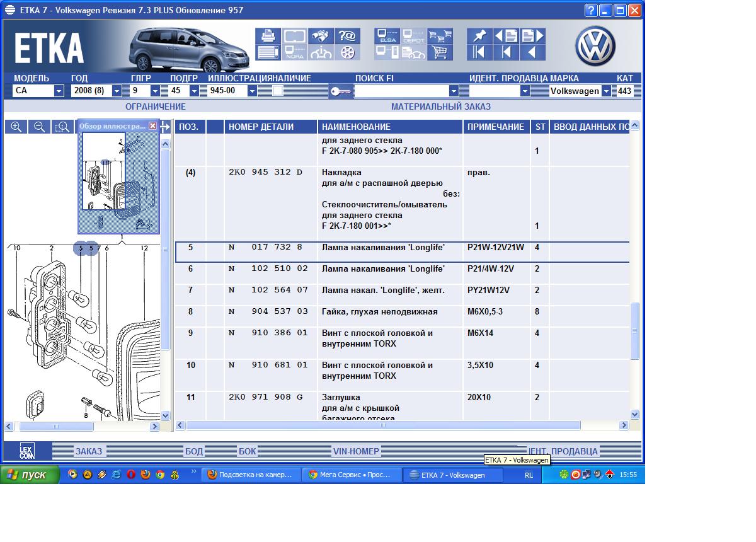Image resolution: width=756 pixels, height=542 pixels.
Task: Go to previous page document icon
Action: pos(506,36)
